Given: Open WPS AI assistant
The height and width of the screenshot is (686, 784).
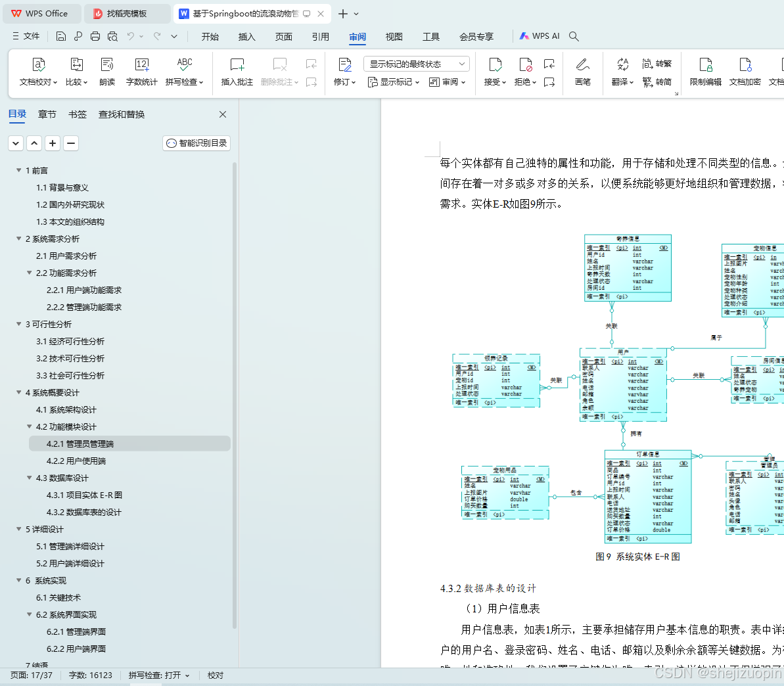Looking at the screenshot, I should click(x=540, y=36).
